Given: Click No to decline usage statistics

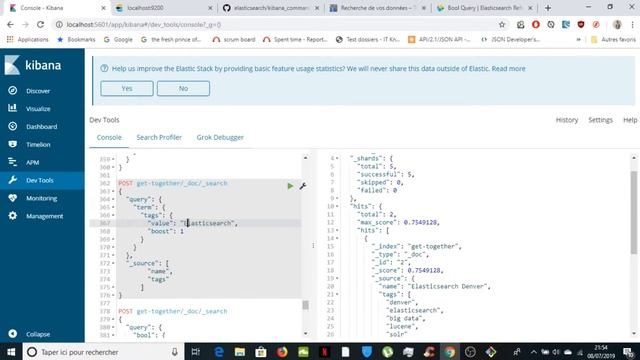Looking at the screenshot, I should [x=183, y=88].
